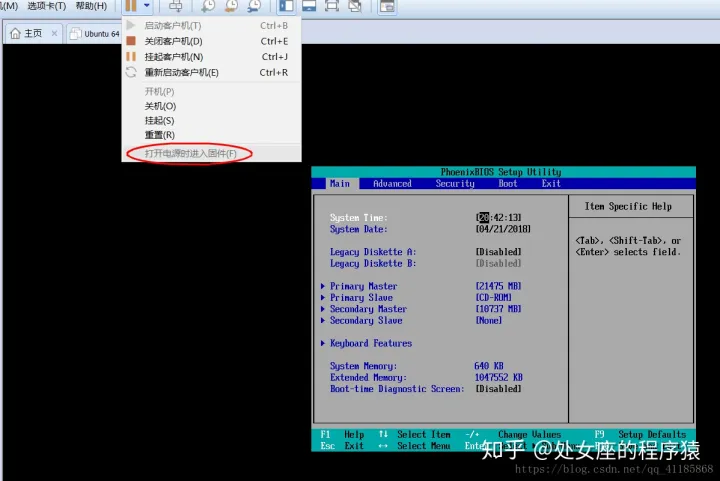Open the snapshot manager wrench-clock icon

pos(254,6)
